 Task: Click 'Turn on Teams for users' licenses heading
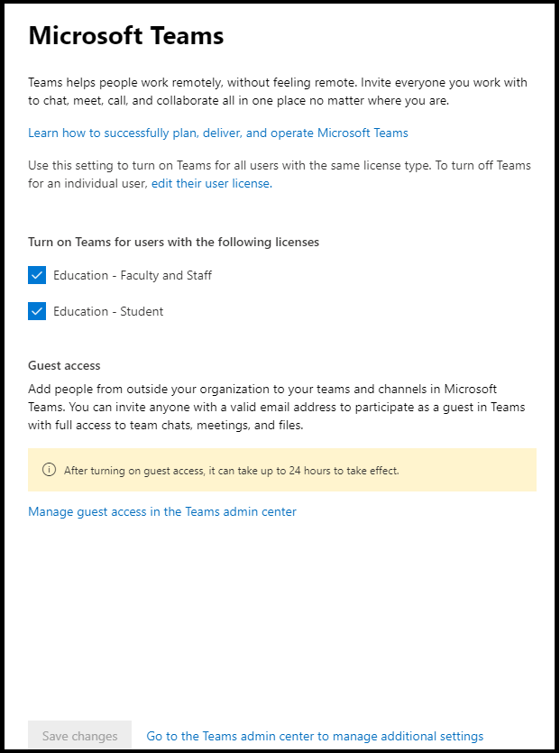(x=173, y=242)
